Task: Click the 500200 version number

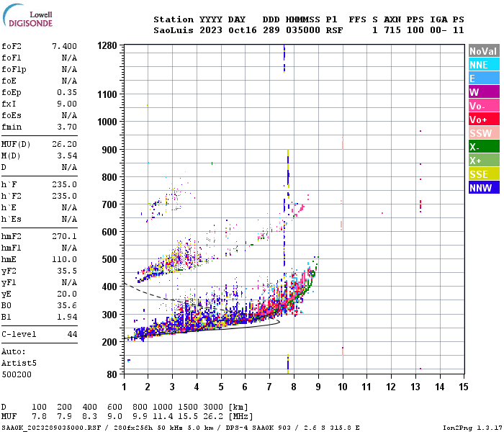Action: 17,375
